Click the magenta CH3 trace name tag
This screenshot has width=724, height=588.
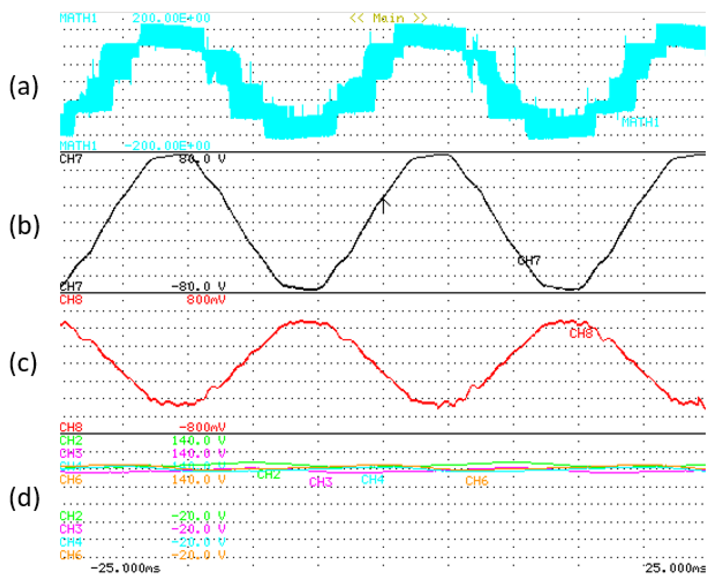[x=320, y=482]
